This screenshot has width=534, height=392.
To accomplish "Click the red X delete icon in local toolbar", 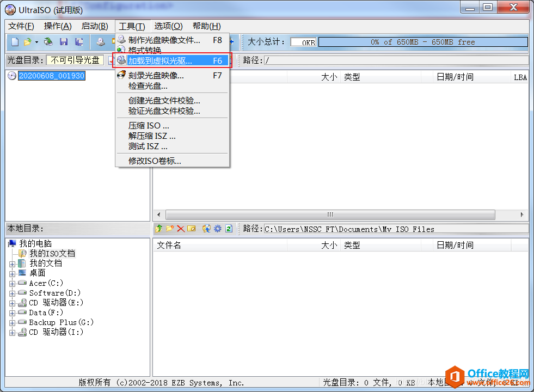I will (181, 229).
